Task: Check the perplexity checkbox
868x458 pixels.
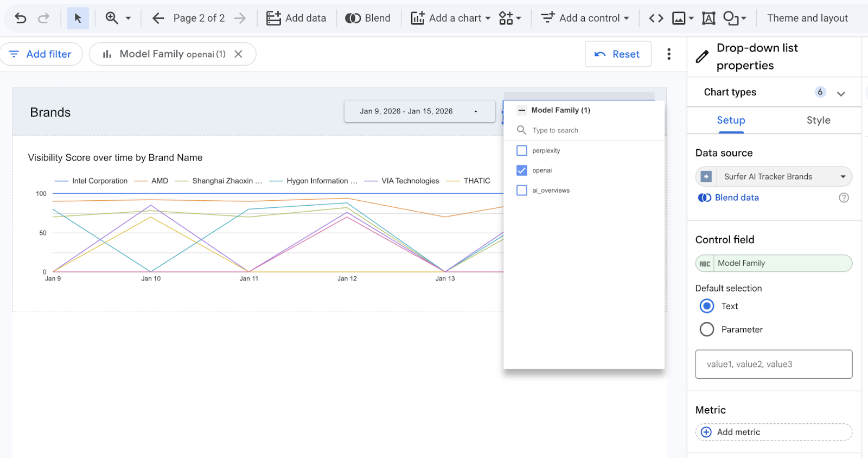Action: (x=522, y=151)
